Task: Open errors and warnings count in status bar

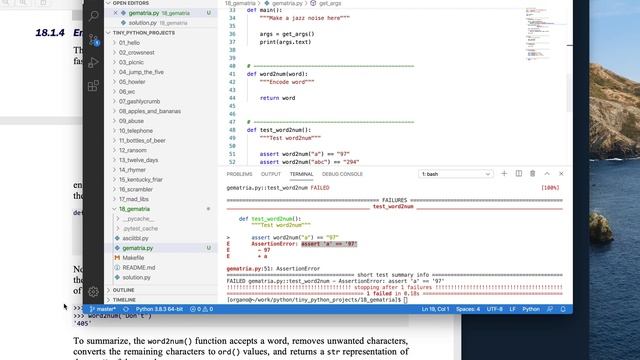Action: pos(202,309)
